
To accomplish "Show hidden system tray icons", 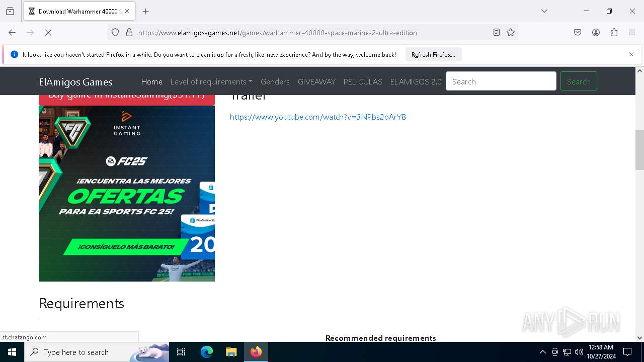I will [x=542, y=352].
